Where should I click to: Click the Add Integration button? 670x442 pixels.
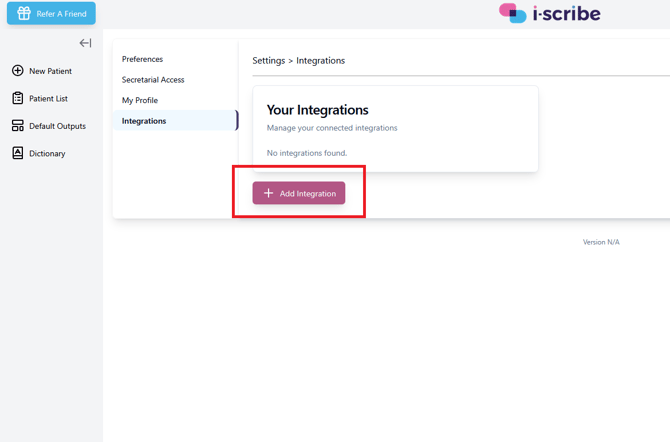[299, 193]
